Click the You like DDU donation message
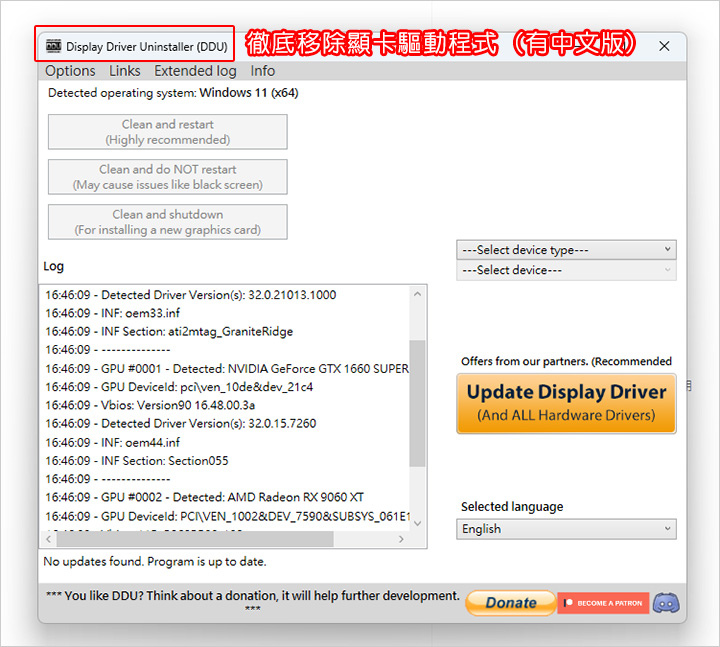 tap(253, 600)
